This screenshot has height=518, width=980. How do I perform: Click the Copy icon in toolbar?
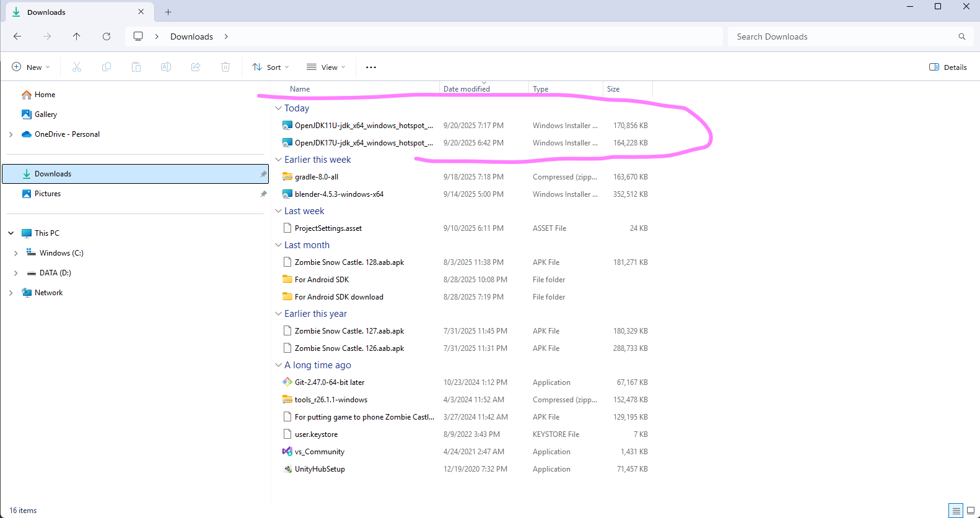107,67
